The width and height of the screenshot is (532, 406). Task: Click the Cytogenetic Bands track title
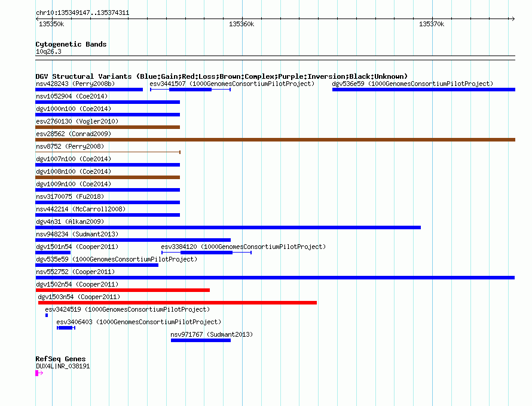(71, 44)
